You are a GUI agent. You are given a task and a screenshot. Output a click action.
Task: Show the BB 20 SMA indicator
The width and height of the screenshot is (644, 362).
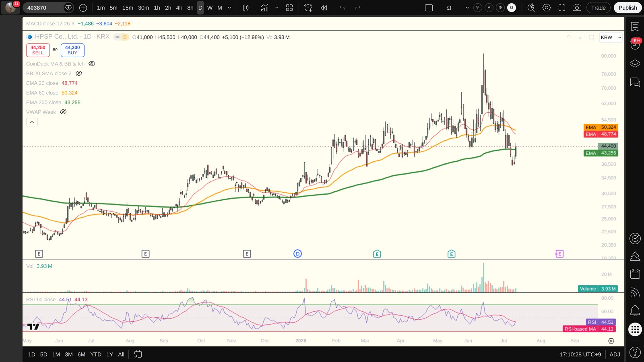click(79, 73)
